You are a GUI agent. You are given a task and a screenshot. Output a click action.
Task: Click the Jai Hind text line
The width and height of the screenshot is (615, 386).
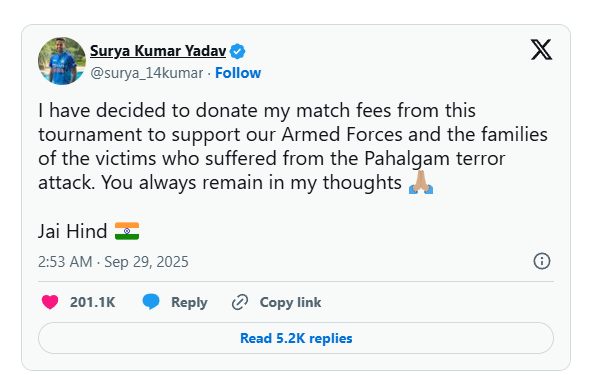coord(89,231)
